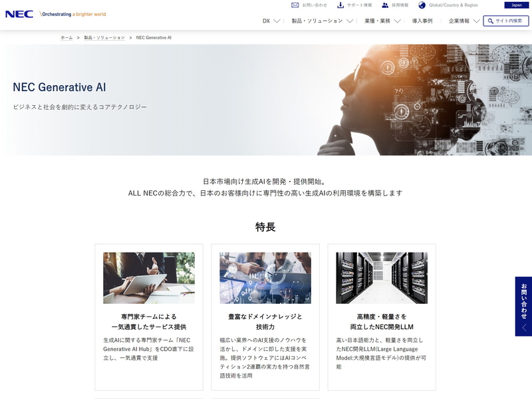532x399 pixels.
Task: Click NEC Generative AI breadcrumb text
Action: click(154, 38)
